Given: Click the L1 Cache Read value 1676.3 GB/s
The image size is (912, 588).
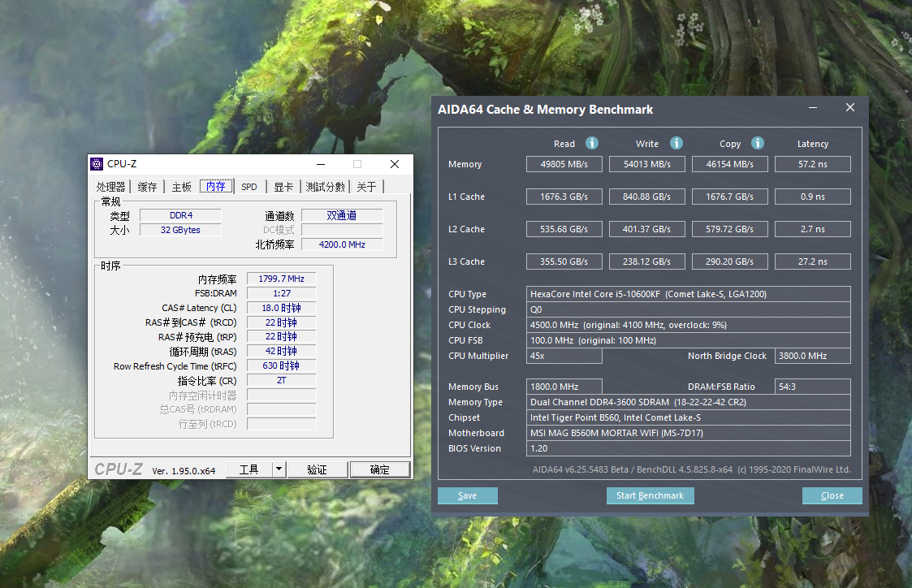Looking at the screenshot, I should [564, 197].
